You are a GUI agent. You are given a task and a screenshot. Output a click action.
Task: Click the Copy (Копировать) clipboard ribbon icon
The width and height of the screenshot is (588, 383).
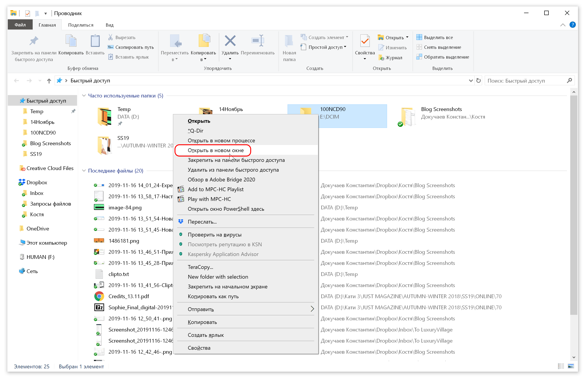[71, 41]
